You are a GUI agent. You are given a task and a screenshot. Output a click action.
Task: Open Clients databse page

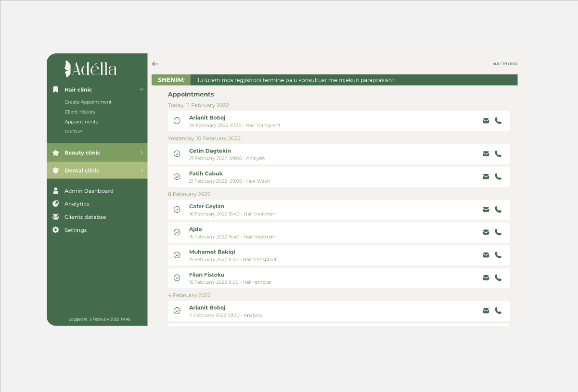click(x=85, y=217)
